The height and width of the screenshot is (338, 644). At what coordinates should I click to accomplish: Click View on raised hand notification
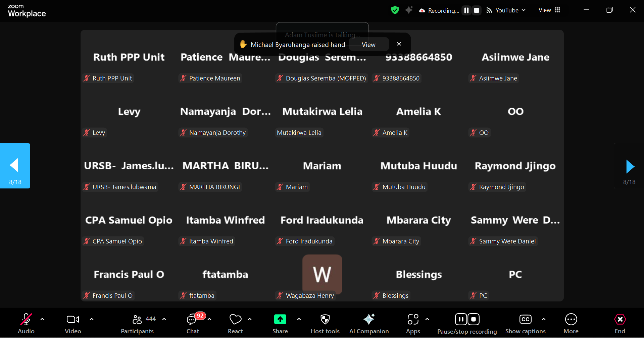368,45
